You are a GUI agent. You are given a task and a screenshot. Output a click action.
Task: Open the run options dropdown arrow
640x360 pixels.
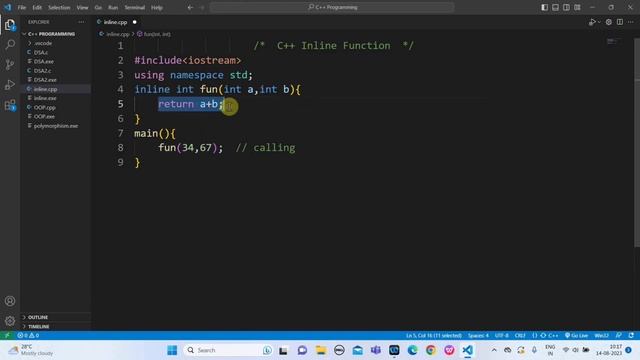pos(599,22)
